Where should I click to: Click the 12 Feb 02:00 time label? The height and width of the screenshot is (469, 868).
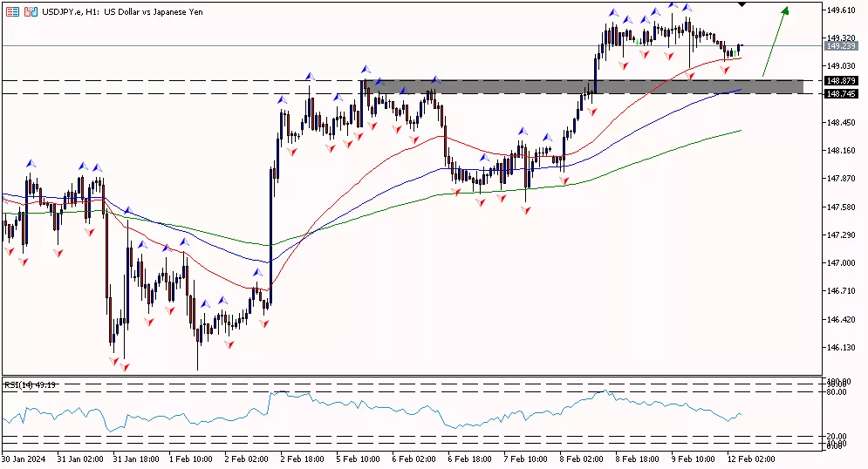click(x=751, y=459)
